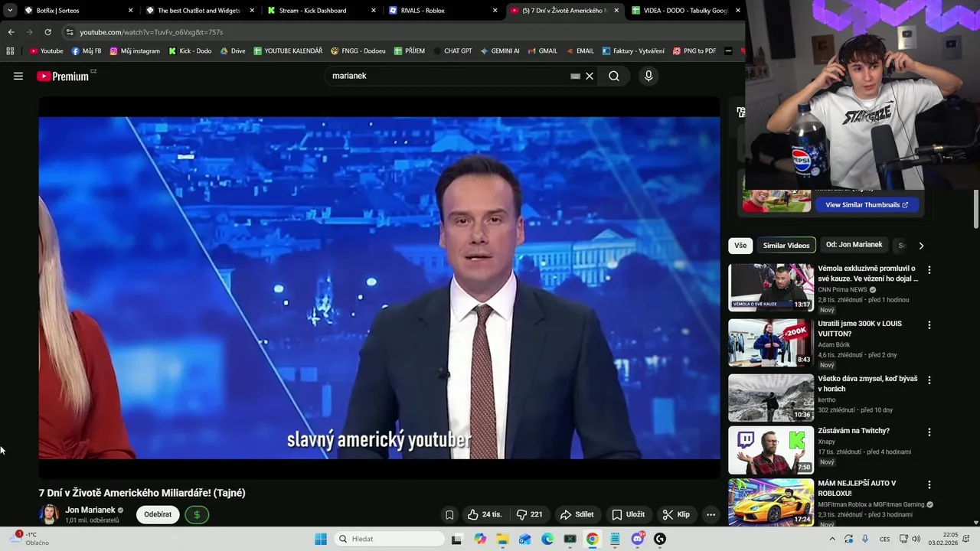Open the Jon Marianek channel avatar

pos(49,514)
